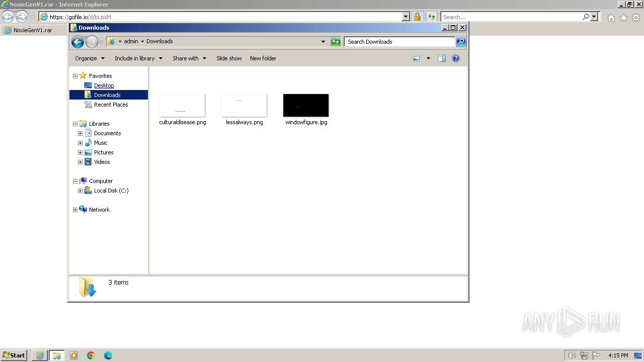Click Slide show in the toolbar
Screen dimensions: 644x362
229,58
